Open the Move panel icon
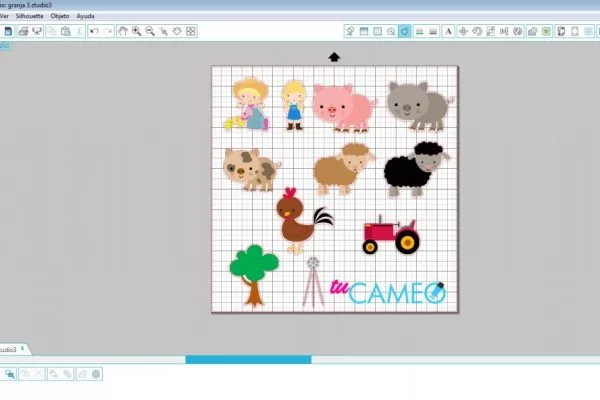Image resolution: width=600 pixels, height=400 pixels. (463, 31)
